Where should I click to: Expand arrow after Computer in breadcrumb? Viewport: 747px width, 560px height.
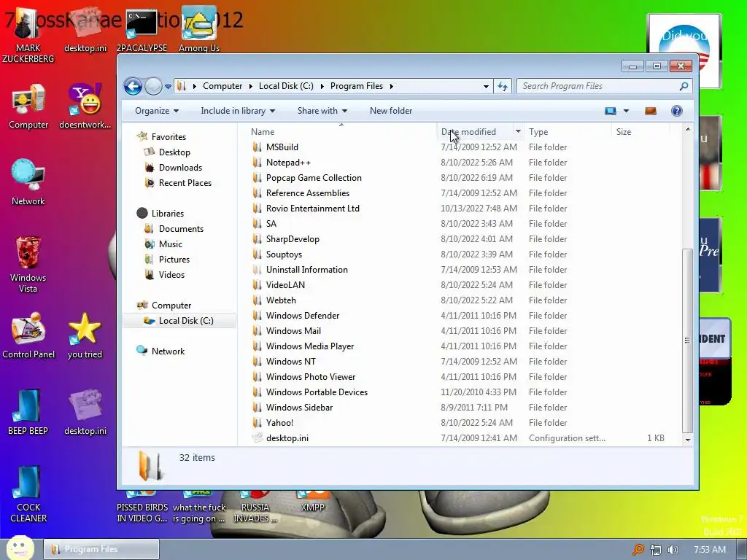251,86
